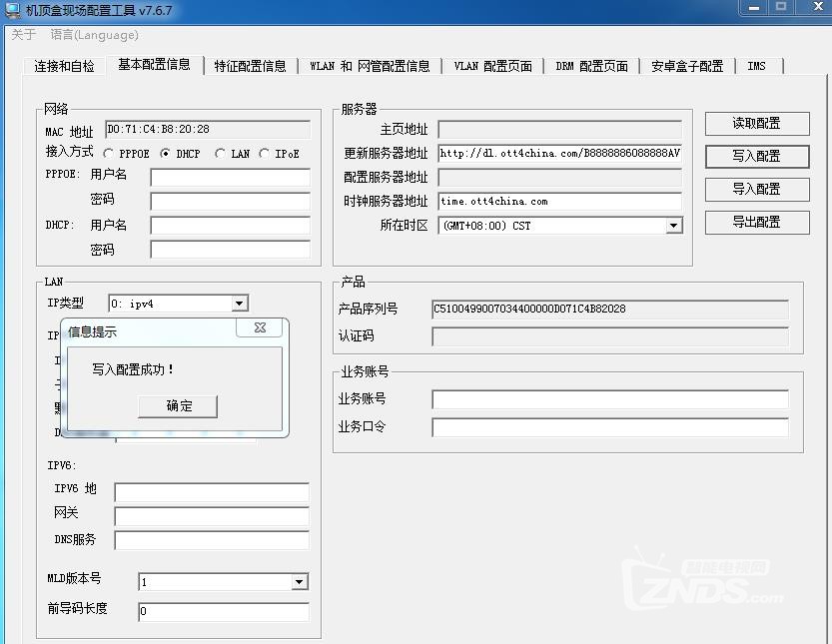
Task: Open the 特征配置信息 tab
Action: 250,66
